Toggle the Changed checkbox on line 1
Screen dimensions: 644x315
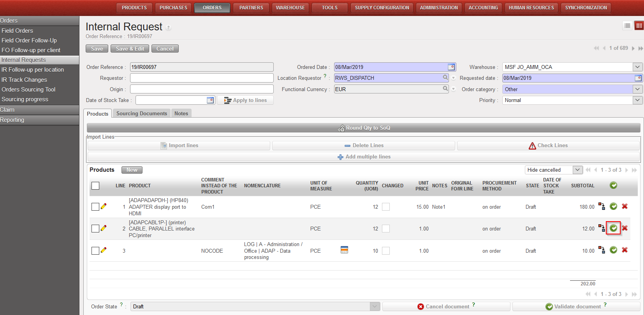click(x=386, y=207)
